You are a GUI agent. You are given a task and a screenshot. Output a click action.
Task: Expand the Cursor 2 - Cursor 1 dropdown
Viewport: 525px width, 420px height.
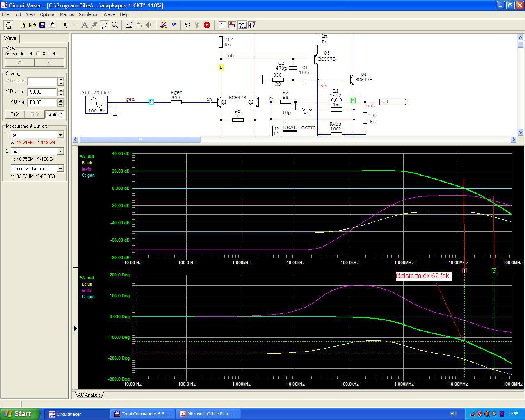[60, 169]
